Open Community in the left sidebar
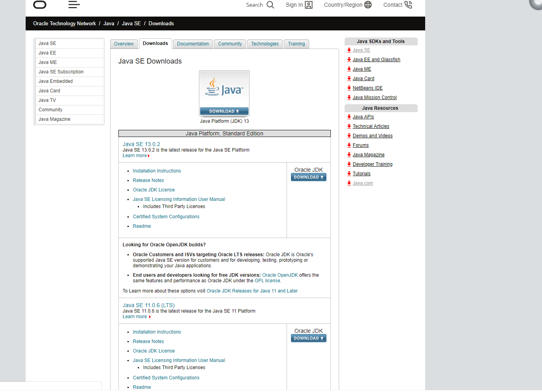 [69, 110]
